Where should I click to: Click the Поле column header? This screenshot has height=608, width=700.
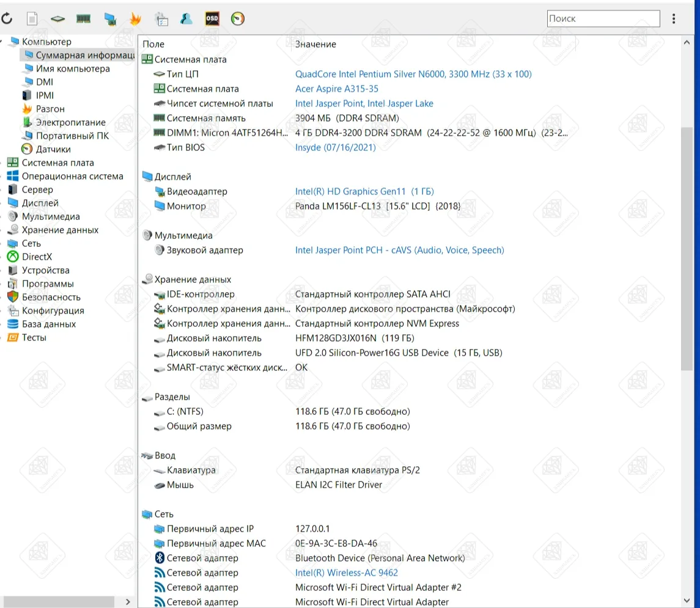coord(153,44)
